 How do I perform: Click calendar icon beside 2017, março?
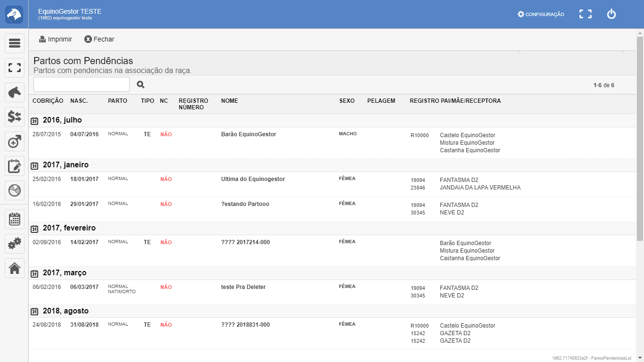pos(34,273)
